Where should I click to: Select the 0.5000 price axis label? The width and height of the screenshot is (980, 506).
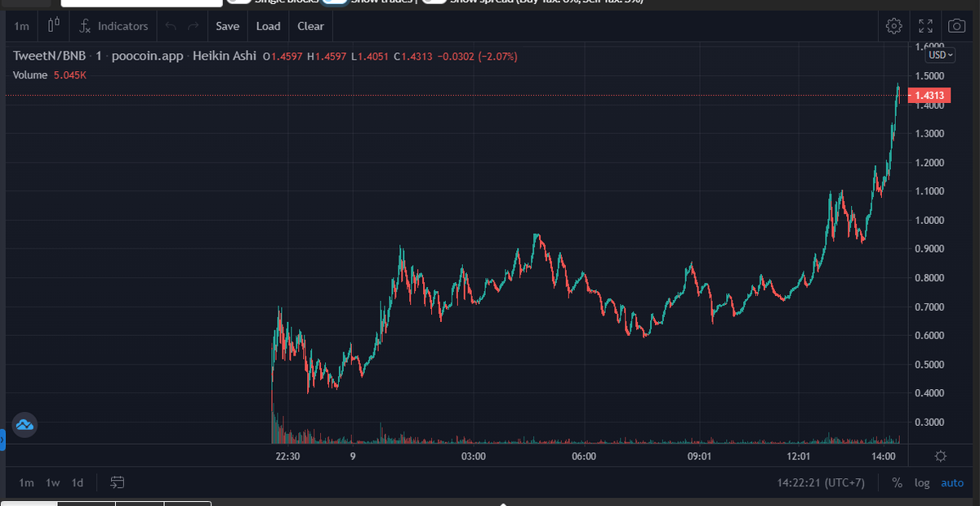pos(929,365)
